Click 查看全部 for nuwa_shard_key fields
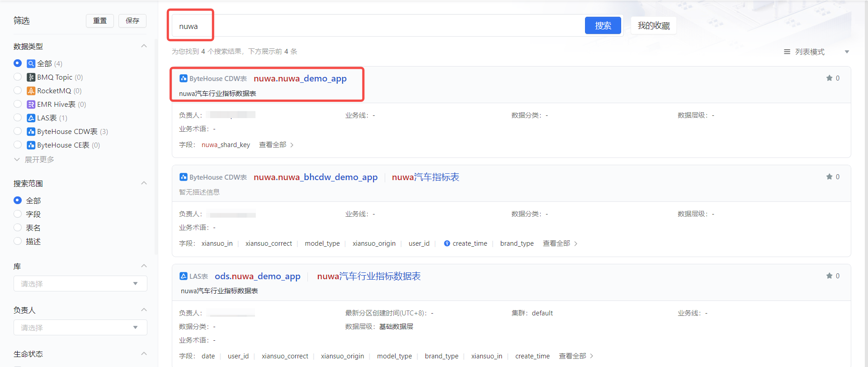 (x=276, y=145)
